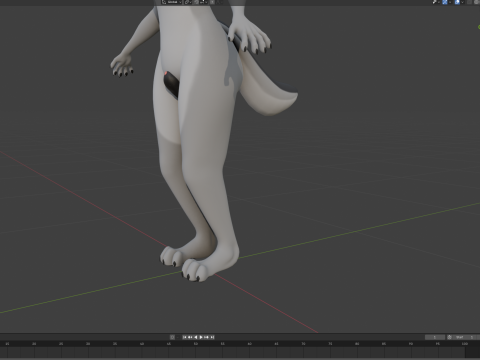Screen dimensions: 480x360
Task: Open the snapping options dropdown
Action: (x=203, y=2)
